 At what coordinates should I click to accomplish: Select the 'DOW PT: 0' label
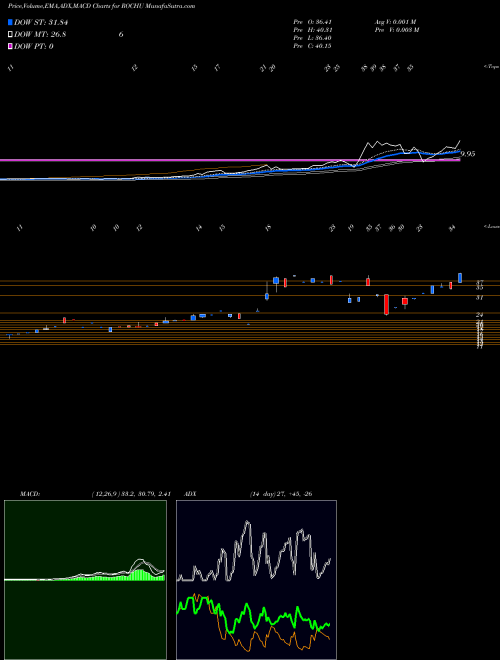pos(34,46)
